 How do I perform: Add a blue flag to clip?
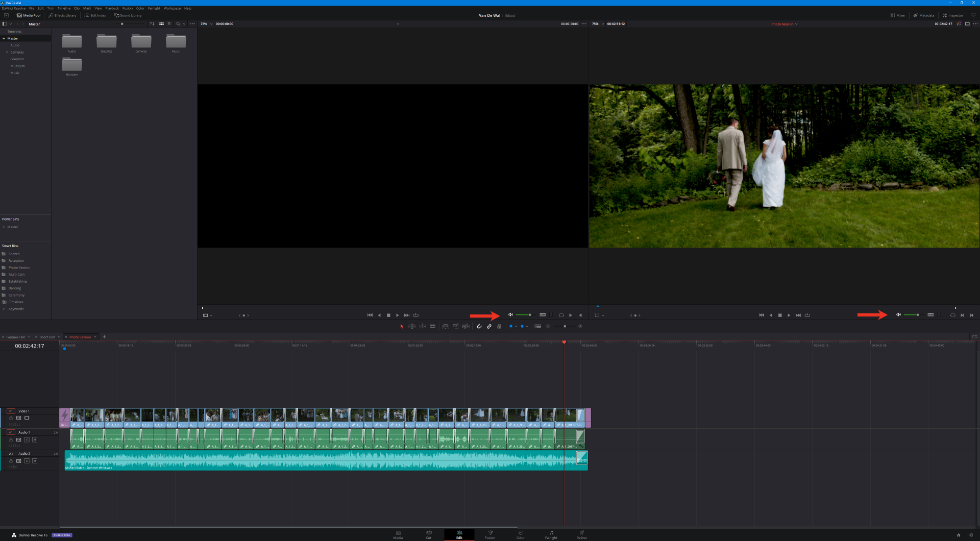pyautogui.click(x=510, y=326)
